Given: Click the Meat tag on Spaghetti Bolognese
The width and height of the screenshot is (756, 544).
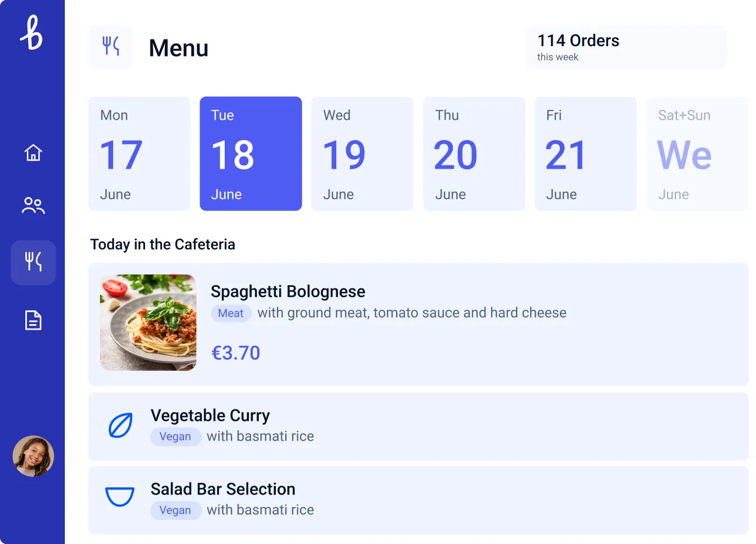Looking at the screenshot, I should click(231, 313).
